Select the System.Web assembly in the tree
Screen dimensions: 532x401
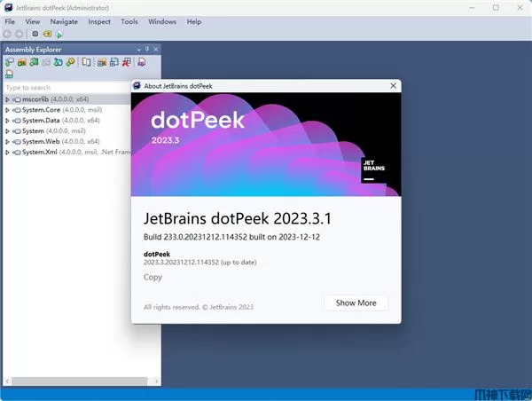click(43, 142)
